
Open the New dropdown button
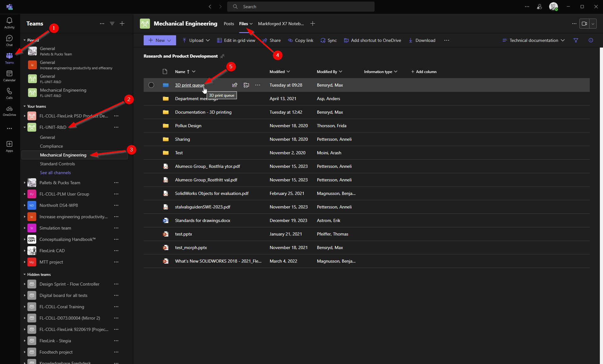point(160,40)
